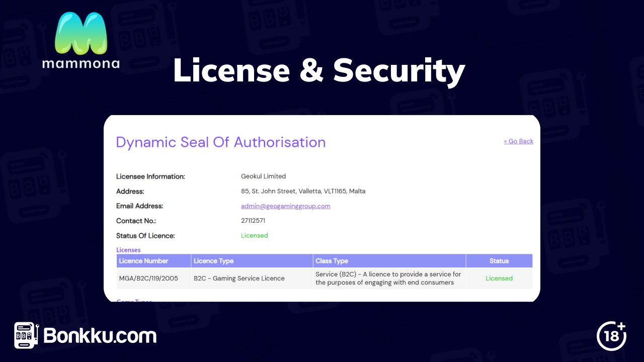Screen dimensions: 644x362
Task: Click the License & Security title
Action: coord(318,70)
